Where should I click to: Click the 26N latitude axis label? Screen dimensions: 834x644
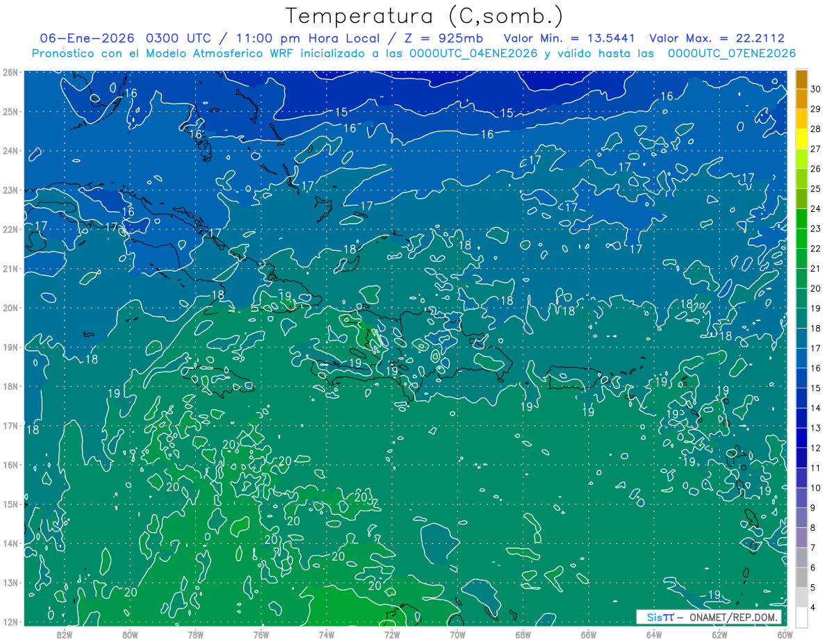pos(10,72)
